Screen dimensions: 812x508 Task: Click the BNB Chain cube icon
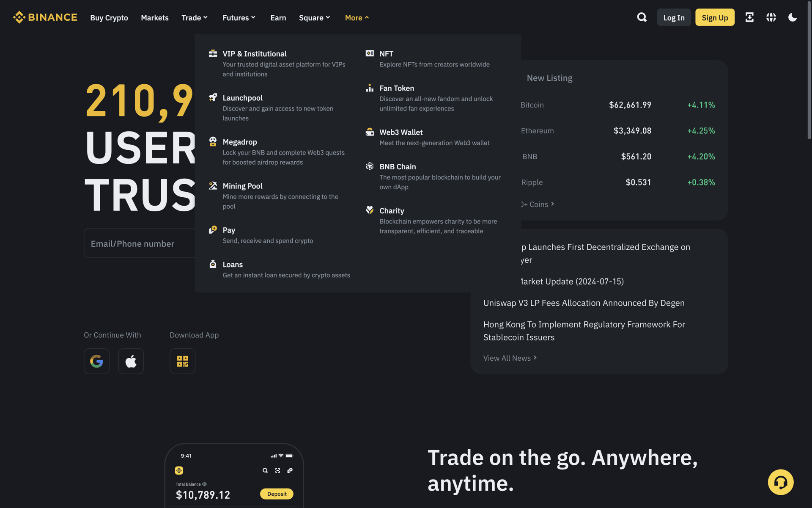click(x=370, y=166)
